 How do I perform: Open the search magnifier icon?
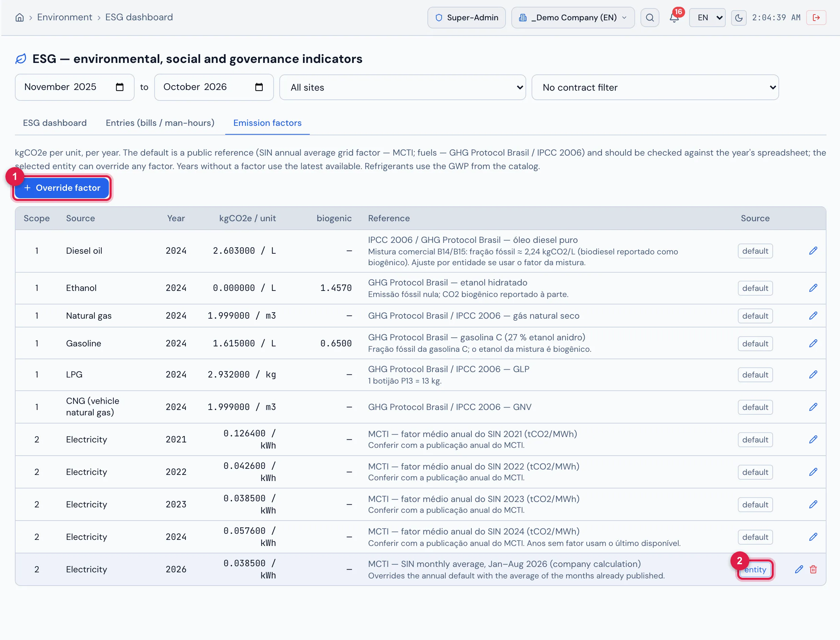650,18
